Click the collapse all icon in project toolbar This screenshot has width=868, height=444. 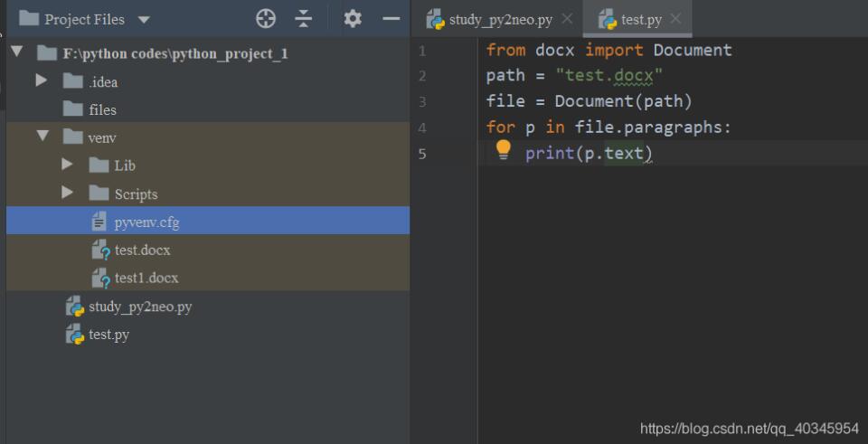pyautogui.click(x=304, y=19)
